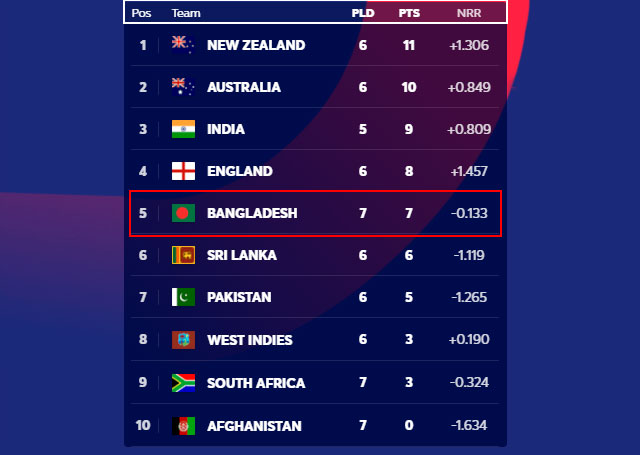
Task: Click the Pakistan flag icon
Action: [x=183, y=297]
